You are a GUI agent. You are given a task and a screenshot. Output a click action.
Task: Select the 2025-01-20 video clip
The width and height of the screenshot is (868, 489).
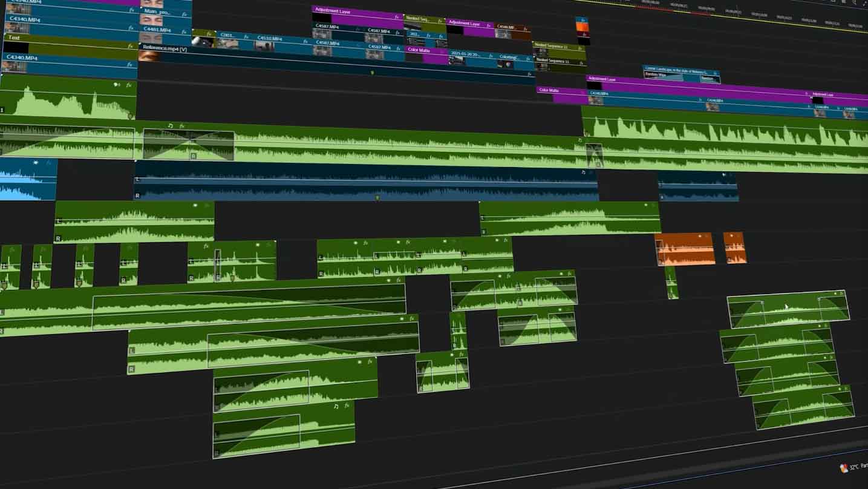tap(472, 57)
